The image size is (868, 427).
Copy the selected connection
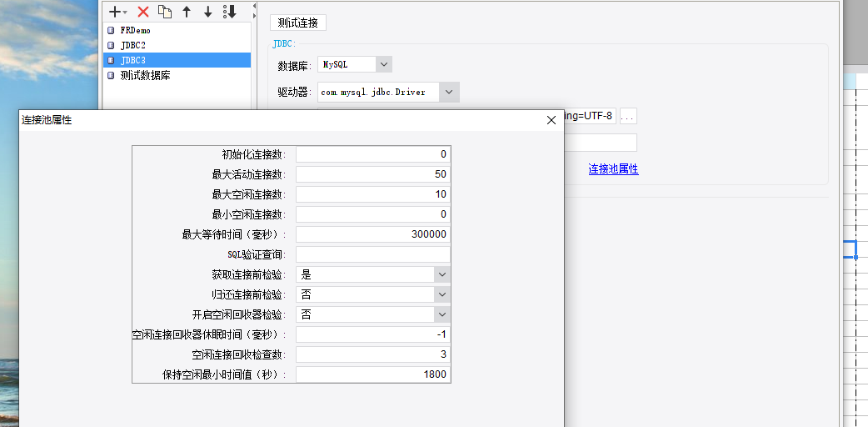[164, 12]
